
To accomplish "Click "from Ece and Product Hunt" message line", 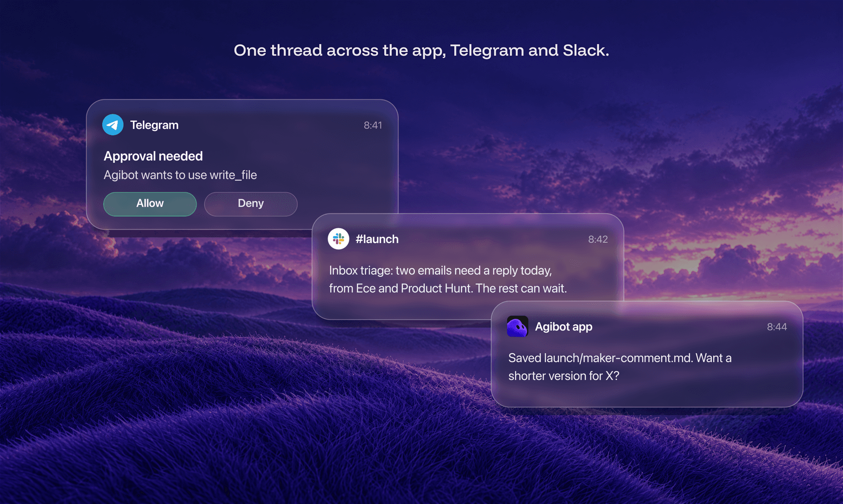I will click(448, 288).
